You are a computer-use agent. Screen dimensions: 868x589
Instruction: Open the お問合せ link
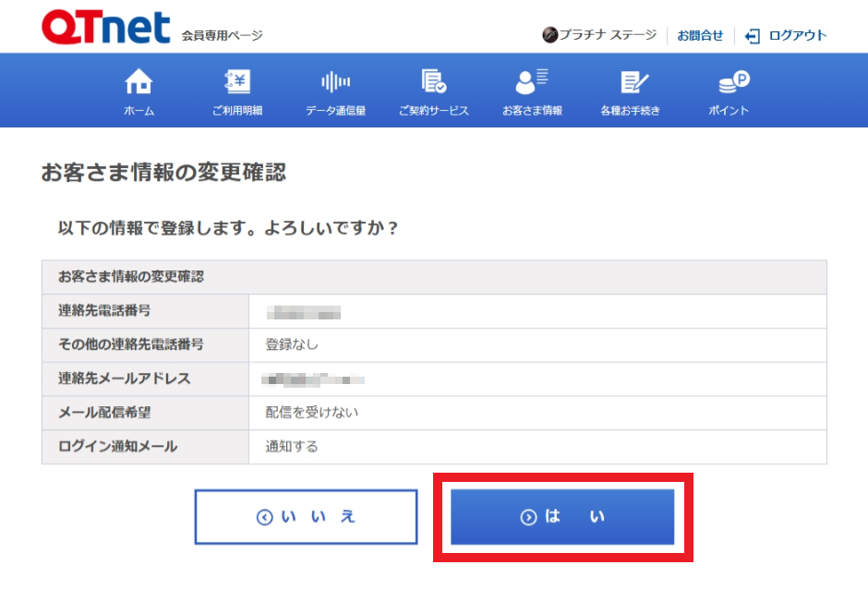tap(700, 36)
